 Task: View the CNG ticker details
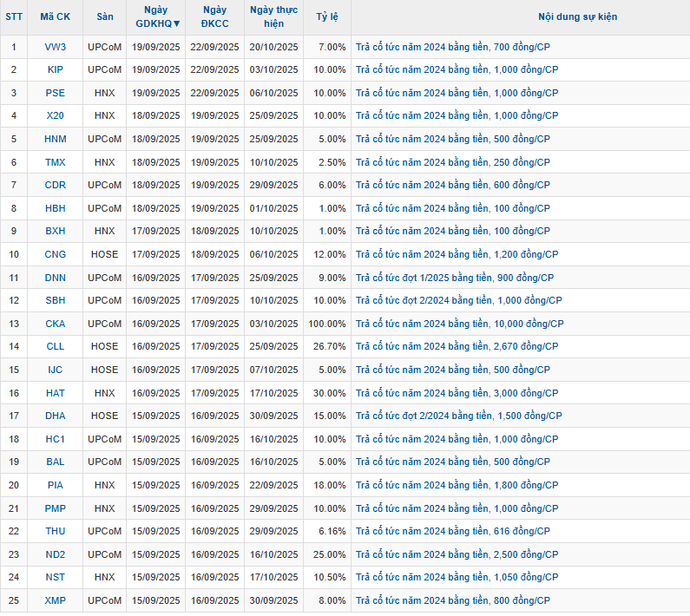coord(56,254)
